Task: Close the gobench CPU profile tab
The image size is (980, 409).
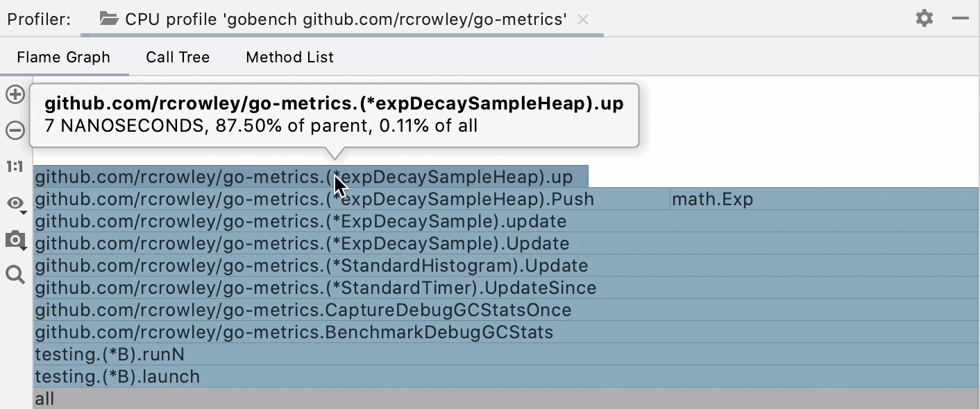Action: (x=583, y=19)
